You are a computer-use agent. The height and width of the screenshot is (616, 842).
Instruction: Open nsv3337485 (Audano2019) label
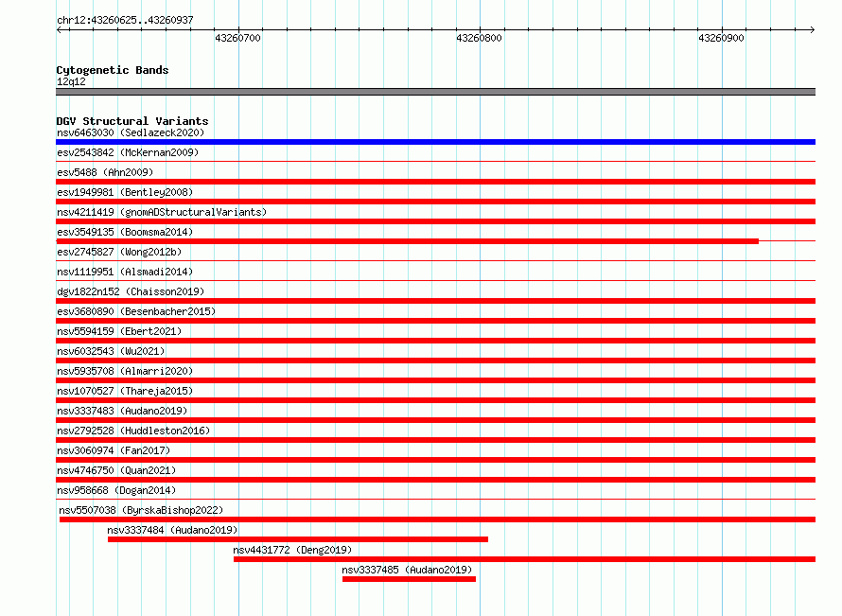click(x=407, y=570)
